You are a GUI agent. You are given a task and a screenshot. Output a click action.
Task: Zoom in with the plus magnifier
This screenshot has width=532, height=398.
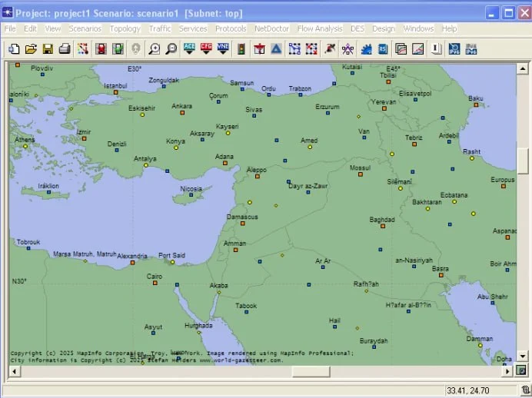click(155, 49)
